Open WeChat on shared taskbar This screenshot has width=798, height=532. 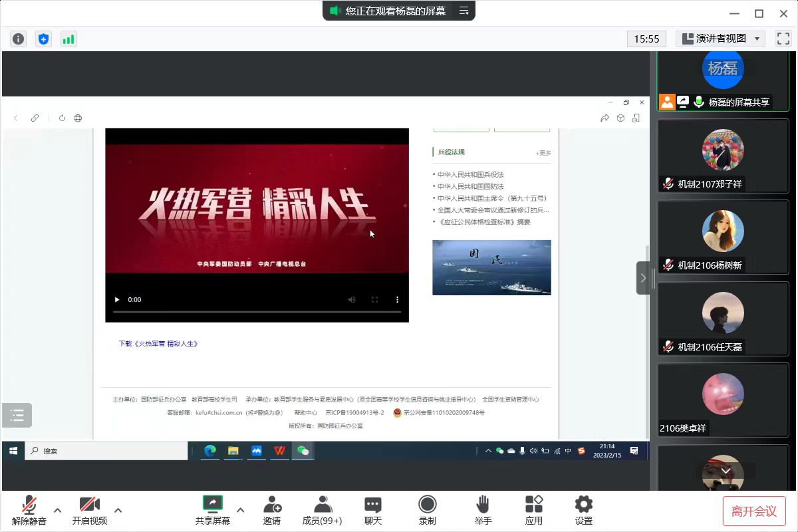[x=303, y=451]
